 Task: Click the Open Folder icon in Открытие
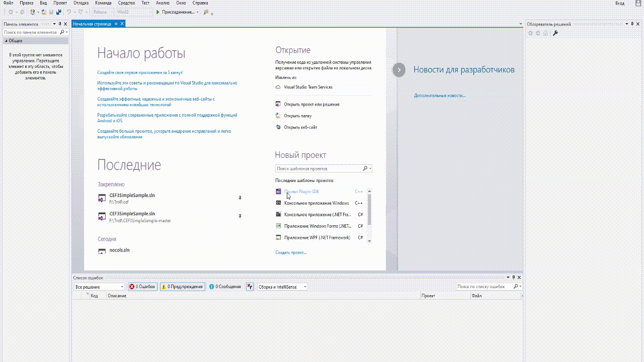click(x=278, y=116)
